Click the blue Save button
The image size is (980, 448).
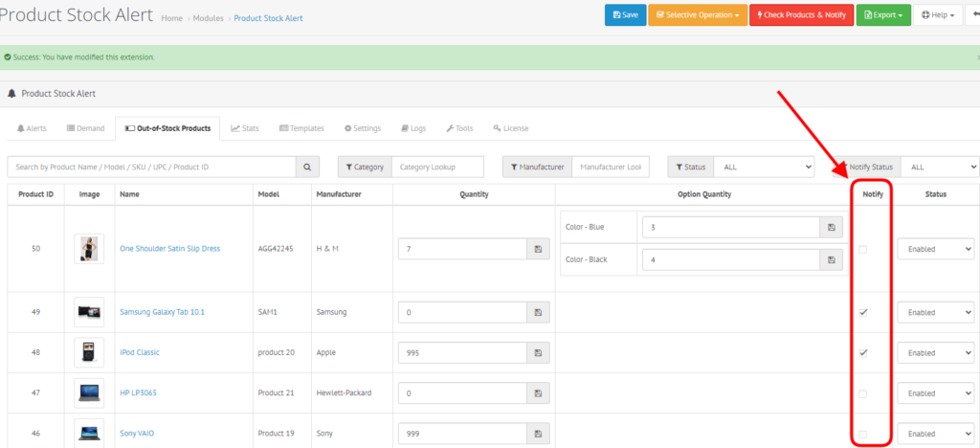(625, 15)
